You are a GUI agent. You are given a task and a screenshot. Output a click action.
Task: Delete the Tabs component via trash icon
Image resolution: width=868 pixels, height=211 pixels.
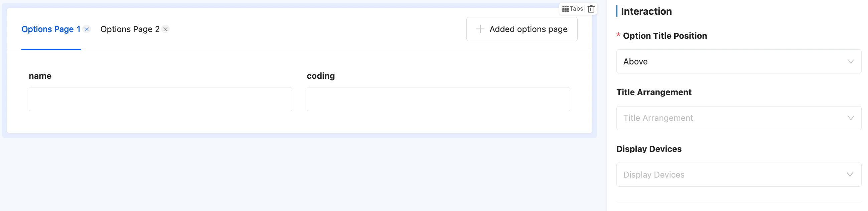(x=591, y=9)
